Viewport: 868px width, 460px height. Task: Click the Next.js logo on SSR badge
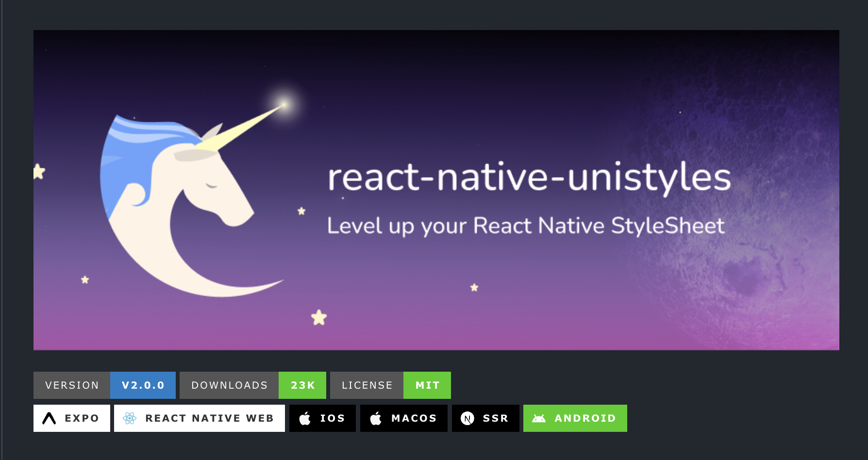pyautogui.click(x=467, y=418)
